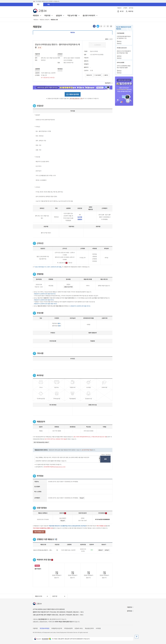The image size is (166, 644).
Task: Switch to 기업 tab
Action: tap(48, 4)
